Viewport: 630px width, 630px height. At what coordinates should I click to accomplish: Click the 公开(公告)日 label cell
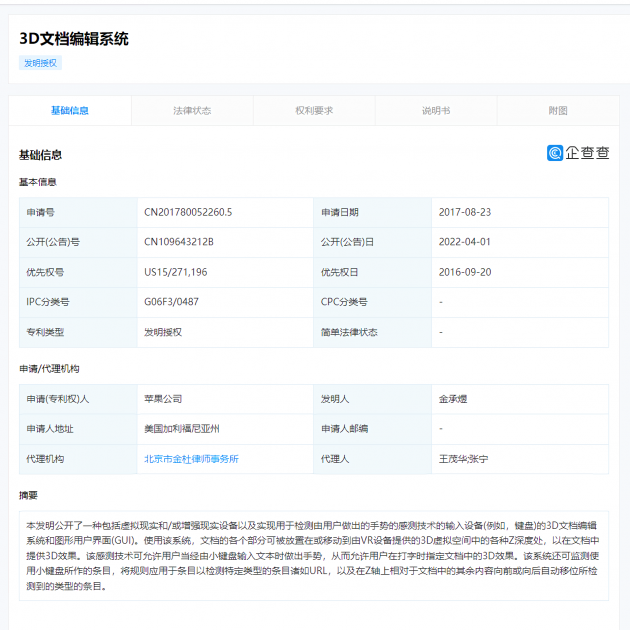click(x=372, y=242)
